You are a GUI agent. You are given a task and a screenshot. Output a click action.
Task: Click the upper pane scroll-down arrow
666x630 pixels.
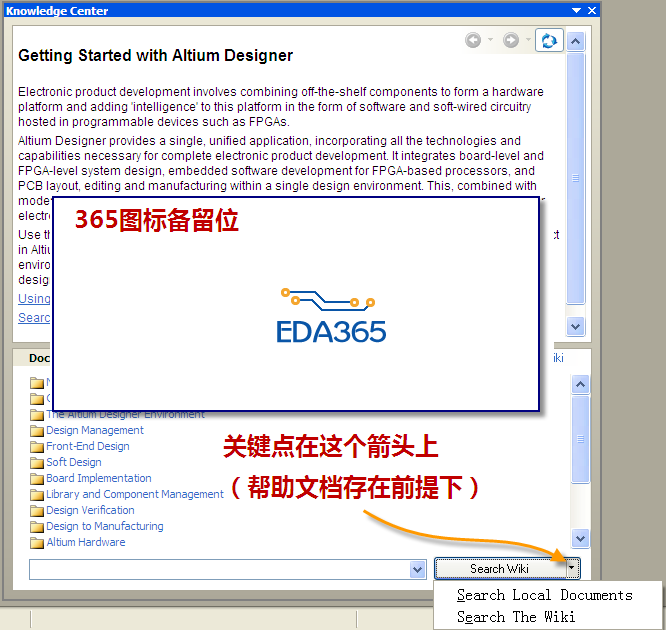click(x=576, y=327)
